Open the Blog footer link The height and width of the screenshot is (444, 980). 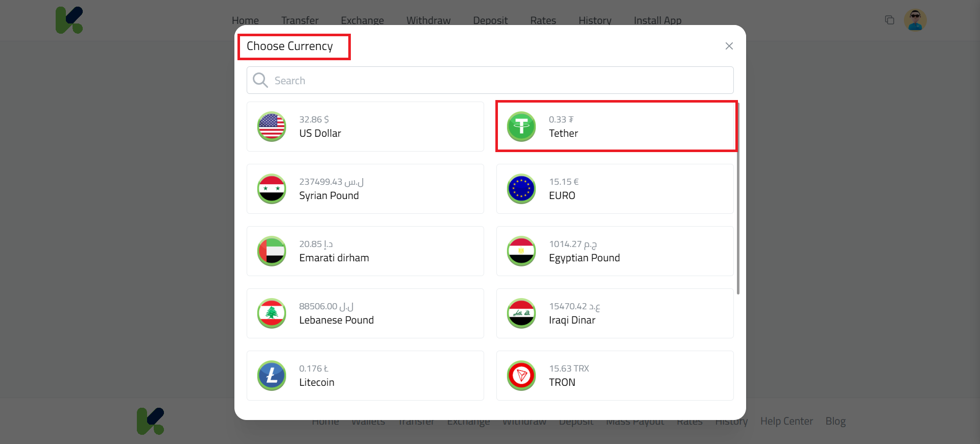pos(835,421)
